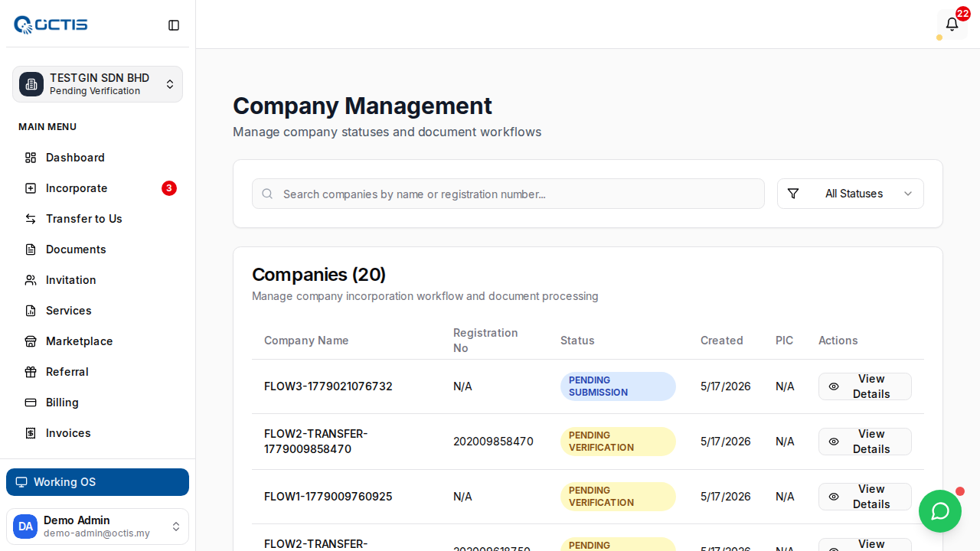Click email demo-admin@octis.my

(96, 533)
